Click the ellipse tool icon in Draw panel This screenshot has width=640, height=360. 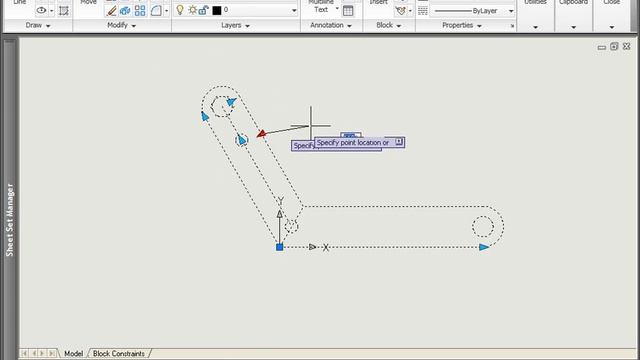tap(41, 10)
